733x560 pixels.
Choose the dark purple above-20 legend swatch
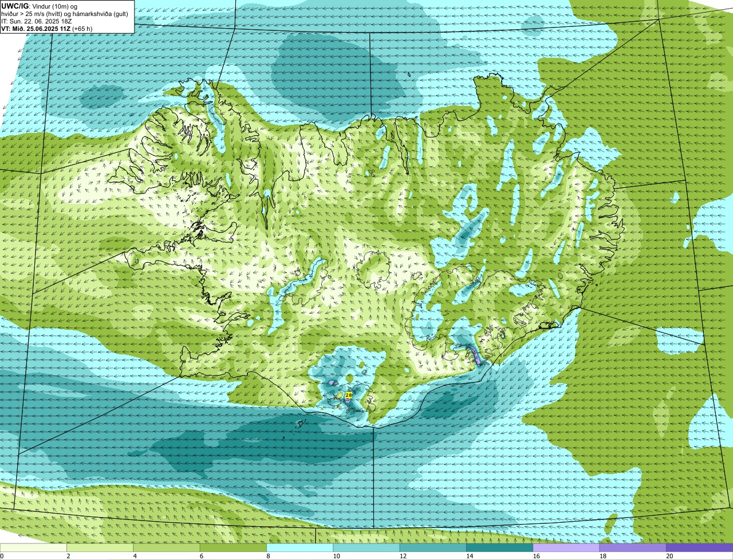(x=700, y=548)
